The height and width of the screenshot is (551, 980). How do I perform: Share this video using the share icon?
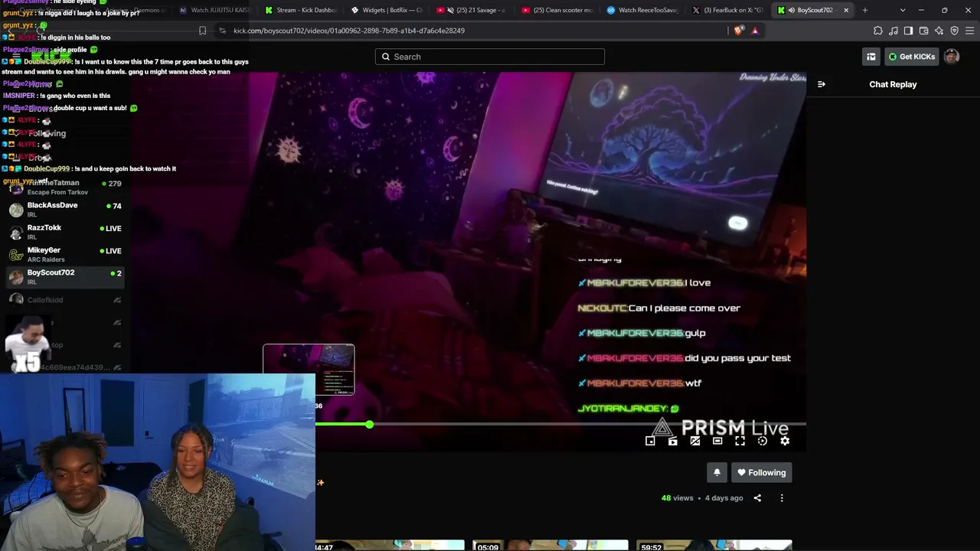click(757, 498)
